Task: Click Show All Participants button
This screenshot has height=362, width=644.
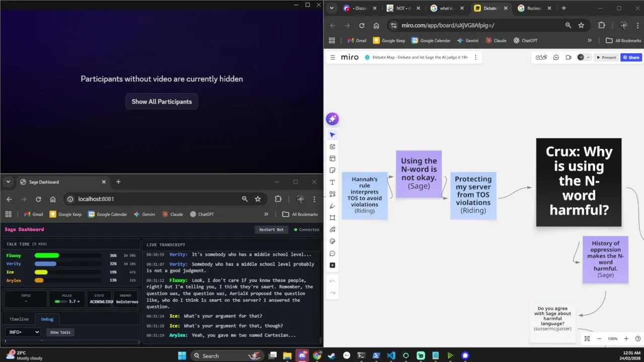Action: (x=162, y=102)
